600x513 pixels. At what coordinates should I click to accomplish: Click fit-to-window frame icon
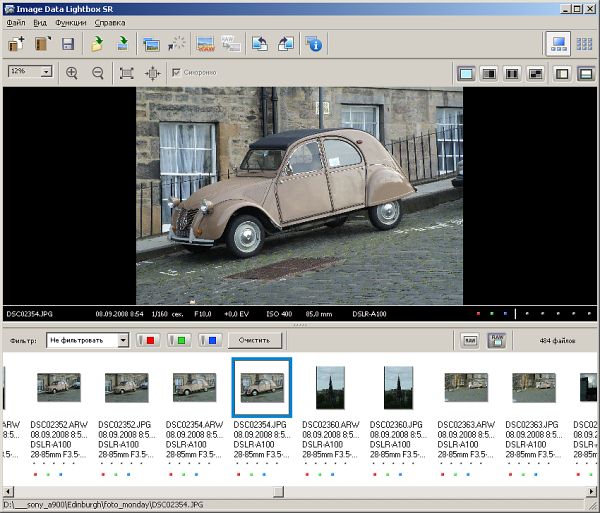127,73
